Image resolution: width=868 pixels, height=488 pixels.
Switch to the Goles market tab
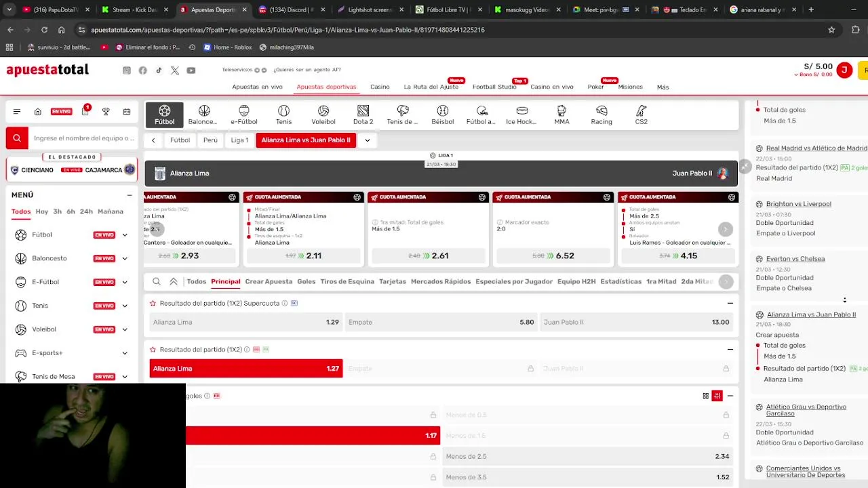[x=306, y=281]
